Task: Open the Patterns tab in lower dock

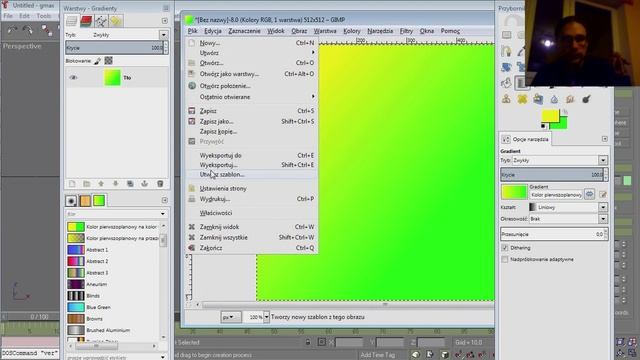Action: tap(85, 200)
